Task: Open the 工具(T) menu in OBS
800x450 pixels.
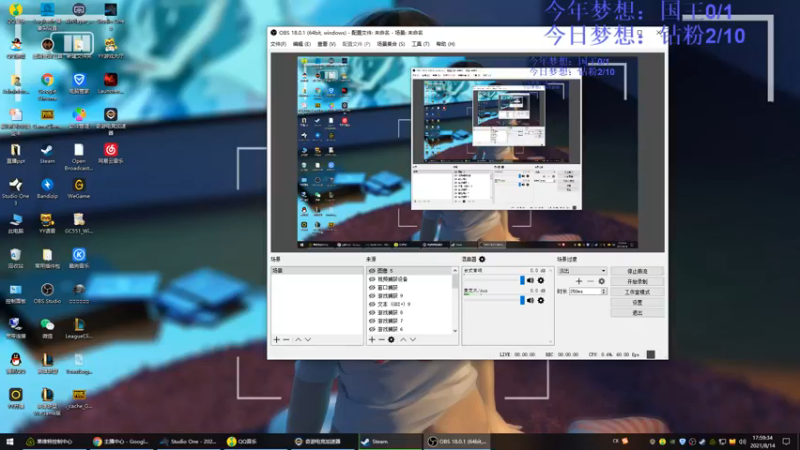Action: coord(420,44)
